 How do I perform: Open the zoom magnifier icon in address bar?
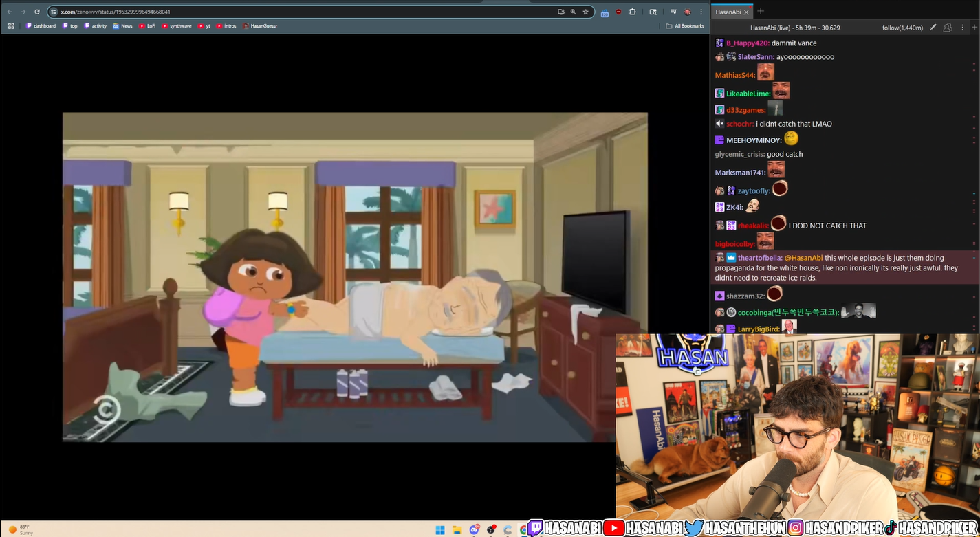[574, 12]
